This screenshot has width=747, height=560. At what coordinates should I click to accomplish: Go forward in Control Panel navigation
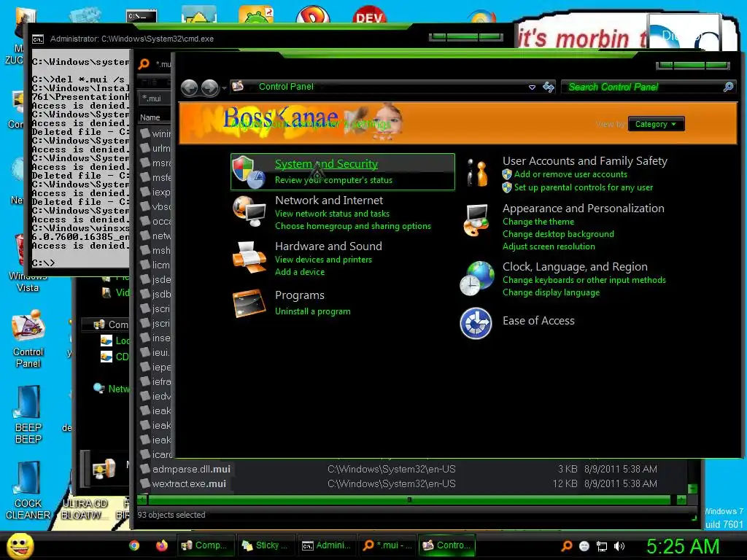coord(209,87)
